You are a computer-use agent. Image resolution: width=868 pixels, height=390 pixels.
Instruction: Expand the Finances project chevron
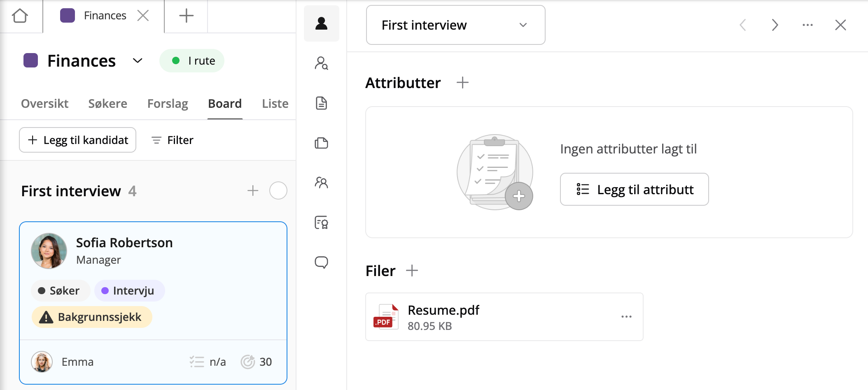point(138,61)
